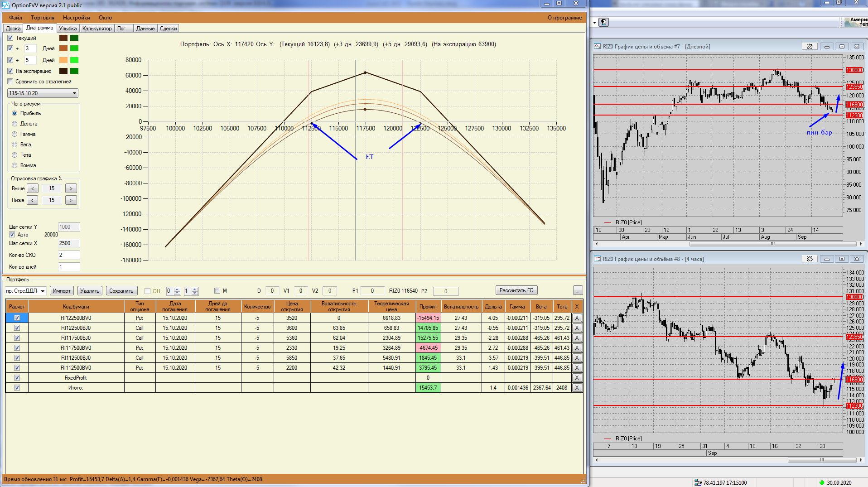The height and width of the screenshot is (487, 868).
Task: Maximize the chart #8 4 часа window
Action: click(842, 259)
